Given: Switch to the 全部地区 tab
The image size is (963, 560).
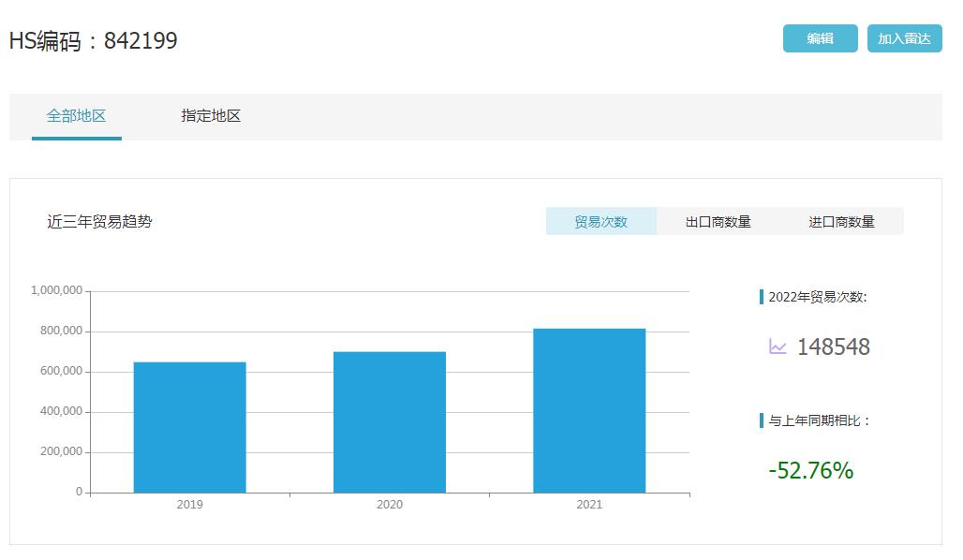Looking at the screenshot, I should pyautogui.click(x=77, y=116).
